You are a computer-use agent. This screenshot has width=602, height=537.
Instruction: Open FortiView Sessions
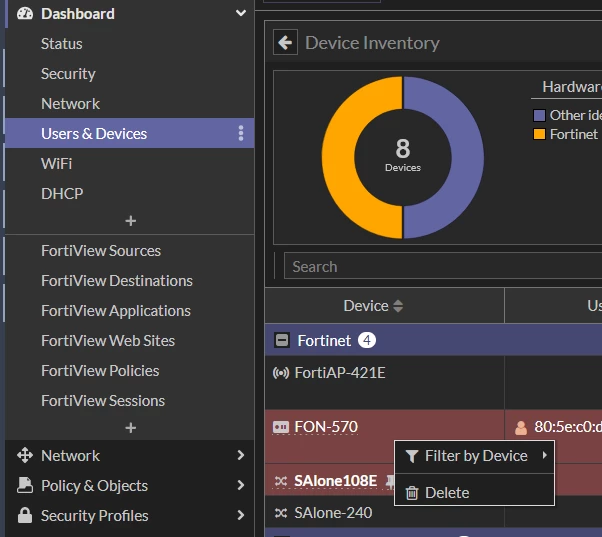(103, 401)
